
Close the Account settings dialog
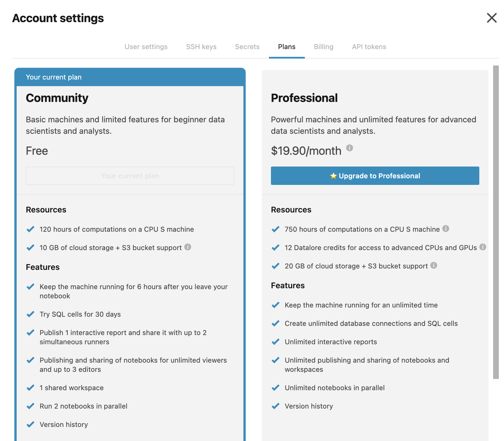pos(492,18)
